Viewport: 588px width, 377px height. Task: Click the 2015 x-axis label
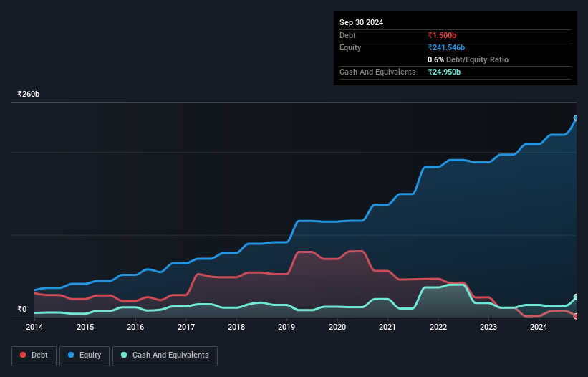tap(85, 327)
